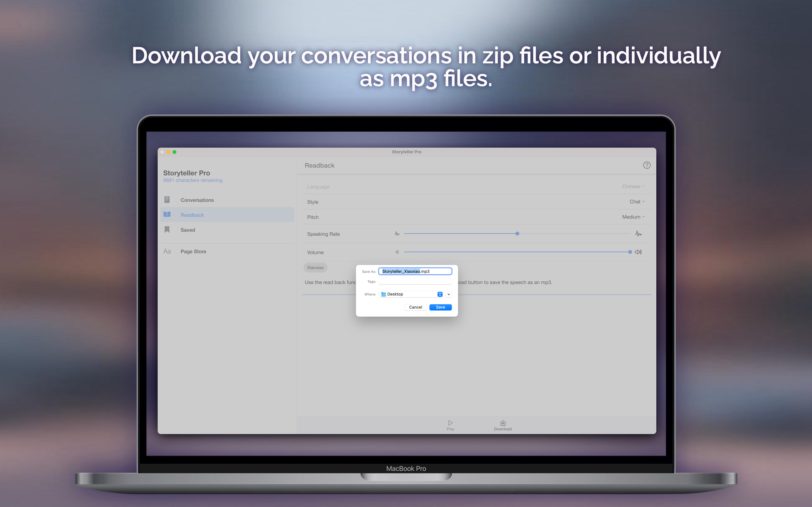
Task: Click the Play triangle icon
Action: [450, 423]
